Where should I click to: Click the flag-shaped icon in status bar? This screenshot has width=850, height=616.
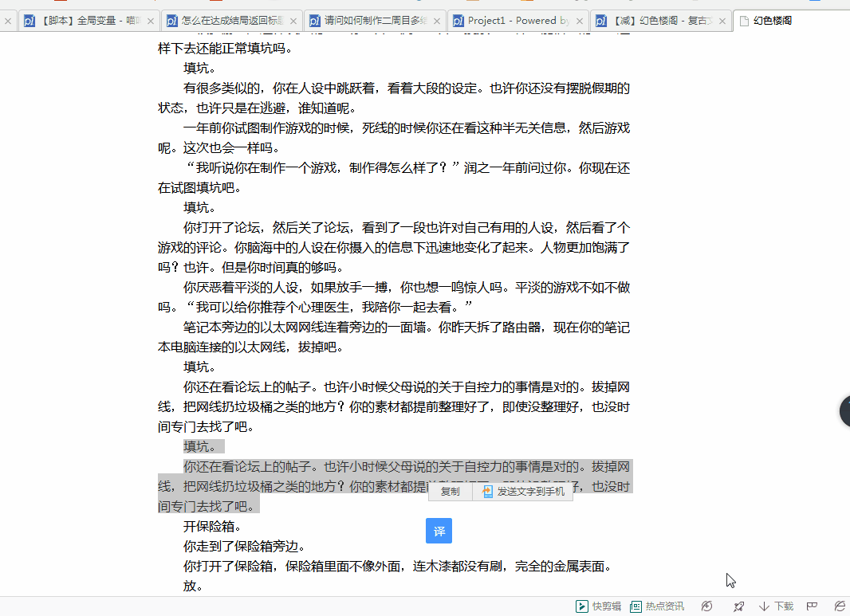coord(812,606)
